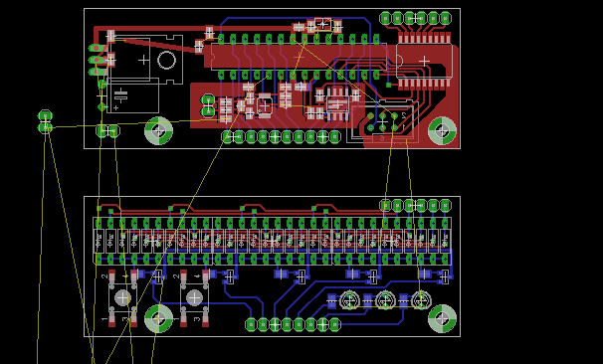Click the right tactile pushbutton's round center
Screen dimensions: 603x364
point(194,298)
